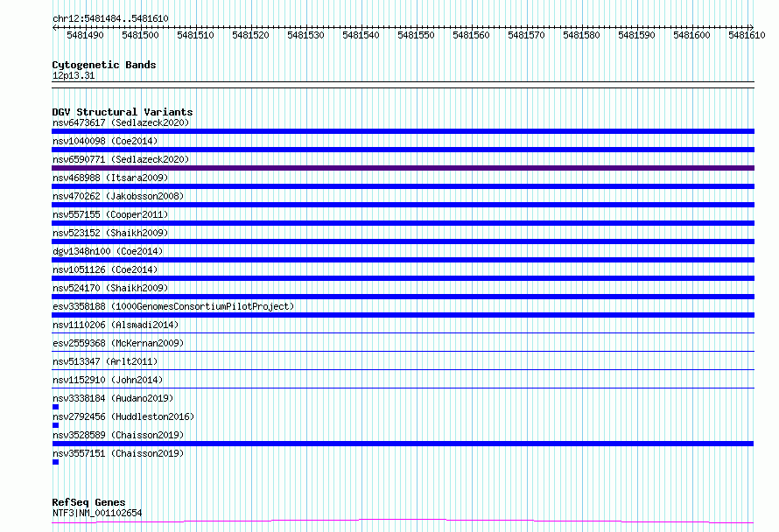Select the 12p13.31 band label
Screen dimensions: 779x532
(x=74, y=75)
